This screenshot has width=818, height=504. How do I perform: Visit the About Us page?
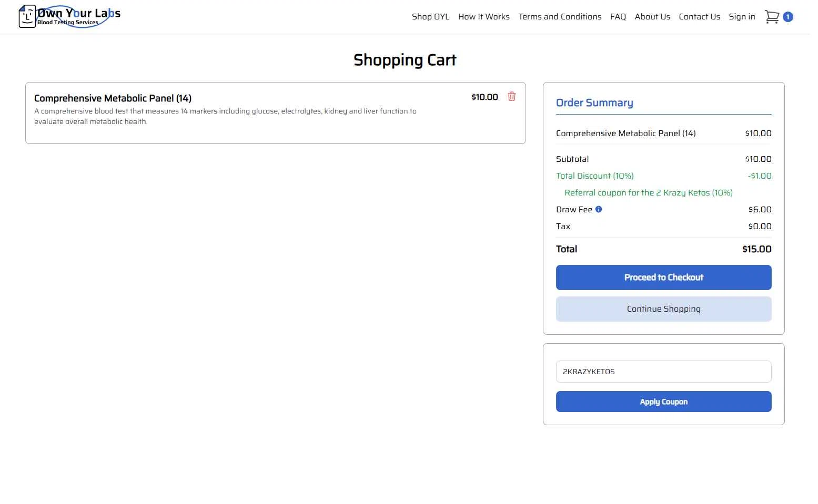tap(652, 17)
